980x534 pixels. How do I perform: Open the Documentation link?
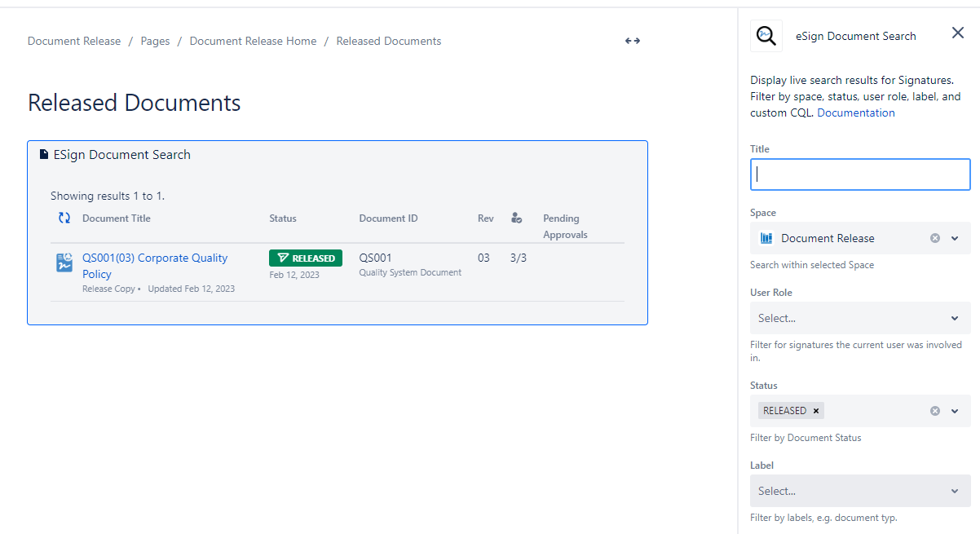coord(855,113)
